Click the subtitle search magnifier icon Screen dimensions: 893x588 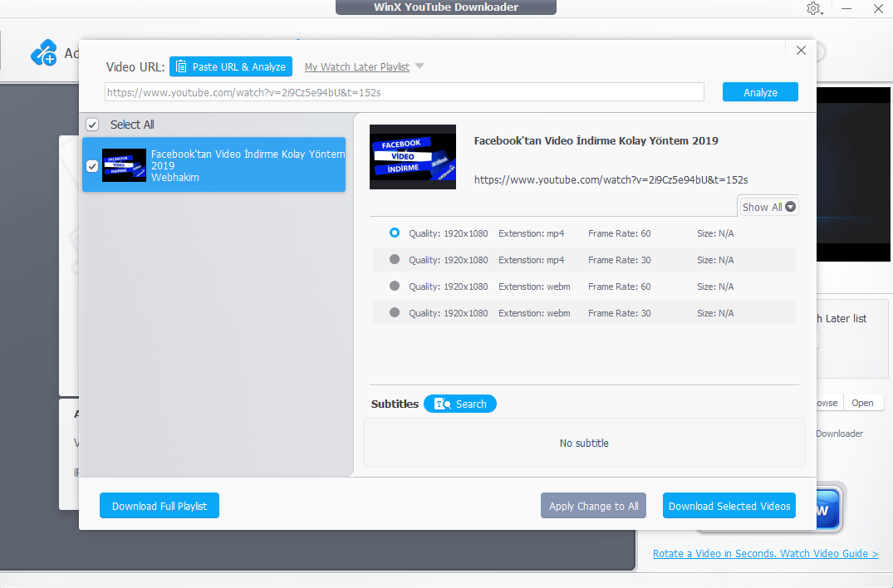tap(443, 404)
